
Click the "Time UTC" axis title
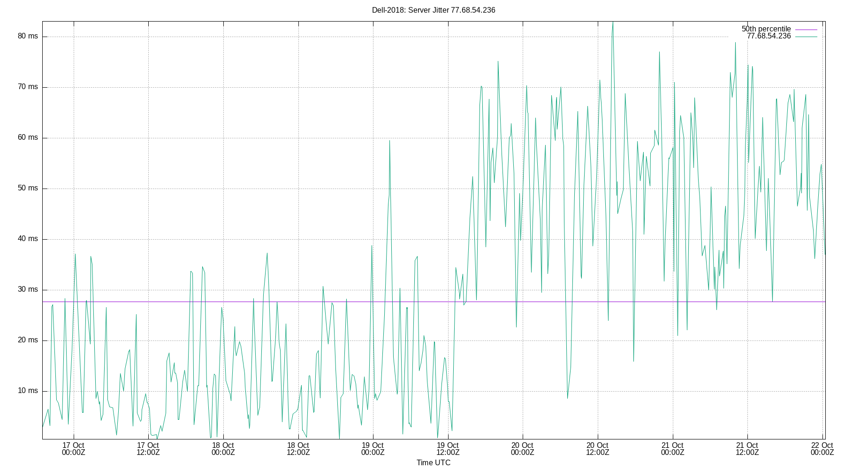coord(434,462)
